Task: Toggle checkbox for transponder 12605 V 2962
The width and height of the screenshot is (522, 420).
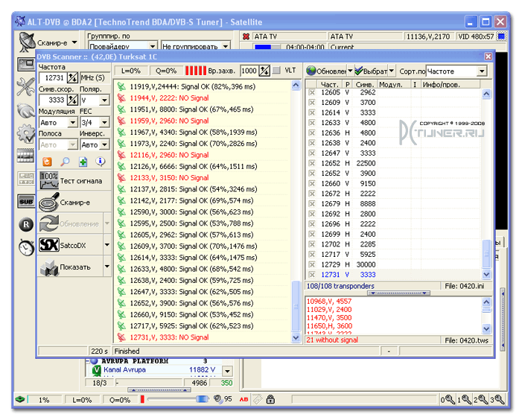Action: coord(311,92)
